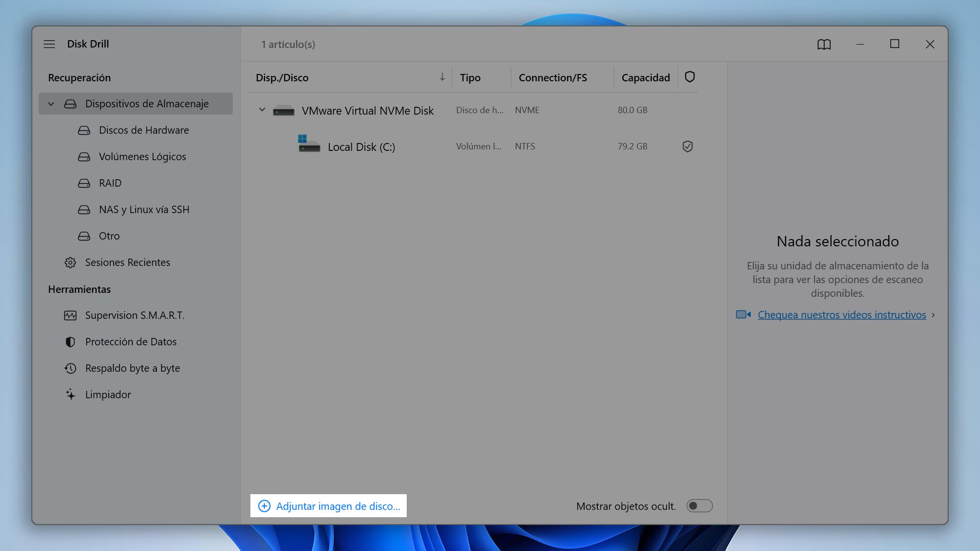980x551 pixels.
Task: Open Volúmenes Lógicos category
Action: click(142, 157)
